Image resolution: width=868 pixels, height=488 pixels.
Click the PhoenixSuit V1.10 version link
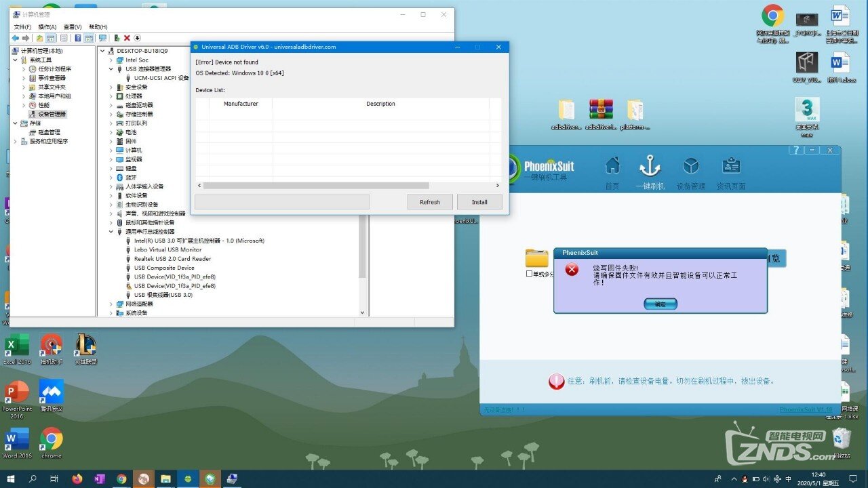coord(806,409)
